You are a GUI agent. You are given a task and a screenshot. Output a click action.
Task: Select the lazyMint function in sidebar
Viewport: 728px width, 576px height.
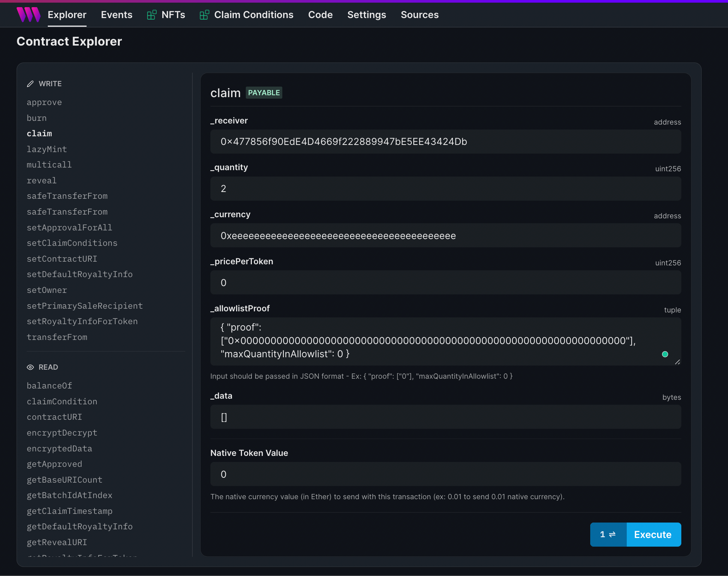(47, 149)
